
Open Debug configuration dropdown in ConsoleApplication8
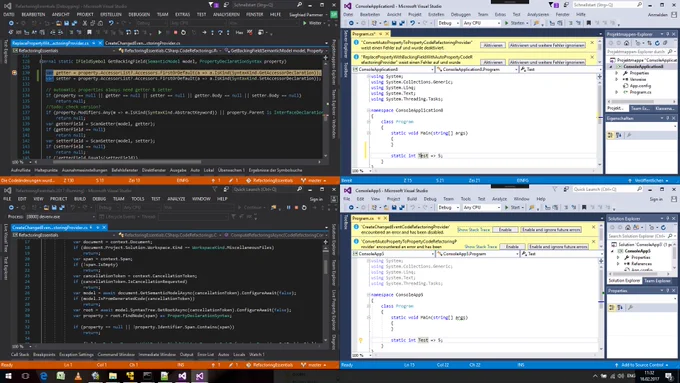448,23
